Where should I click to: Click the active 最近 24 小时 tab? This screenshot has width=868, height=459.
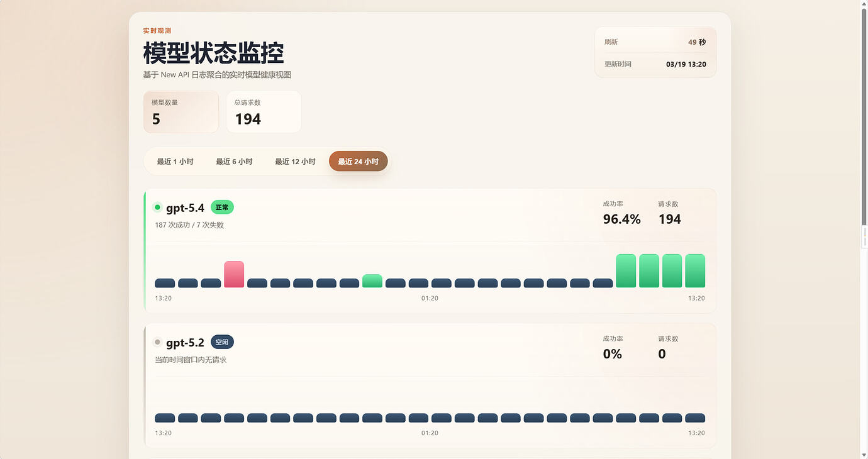tap(358, 162)
